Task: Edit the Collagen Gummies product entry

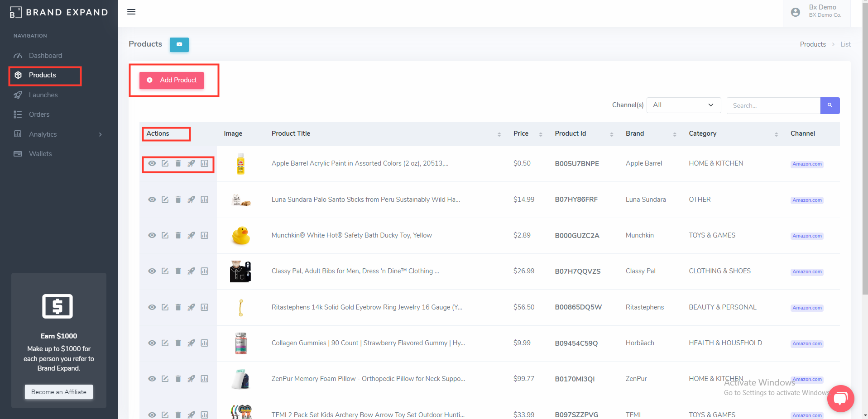Action: [165, 343]
